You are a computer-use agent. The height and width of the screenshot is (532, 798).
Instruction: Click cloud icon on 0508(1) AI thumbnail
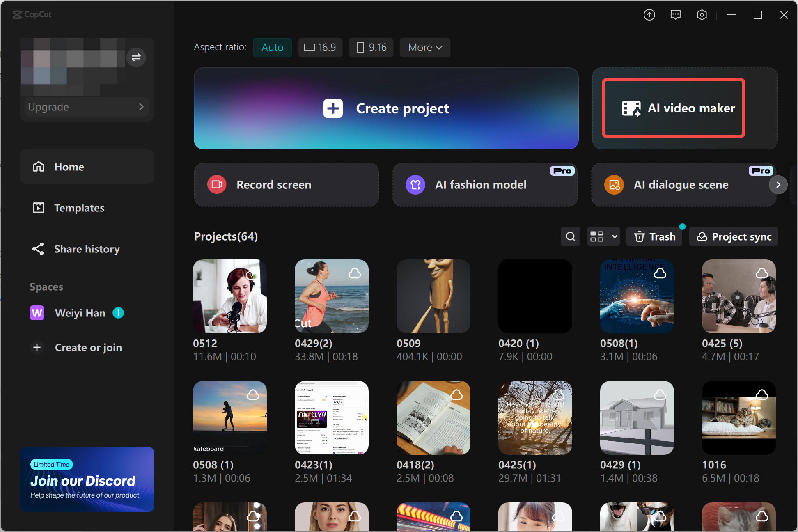pos(660,273)
